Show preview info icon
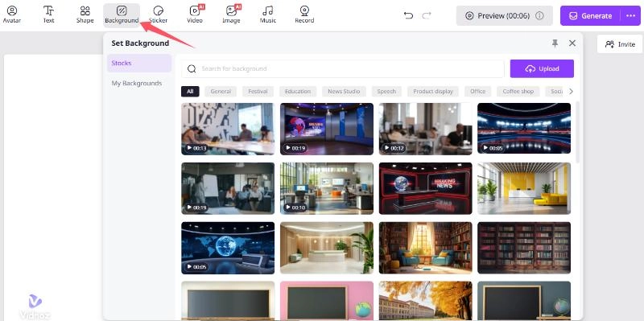The image size is (644, 321). pos(539,15)
